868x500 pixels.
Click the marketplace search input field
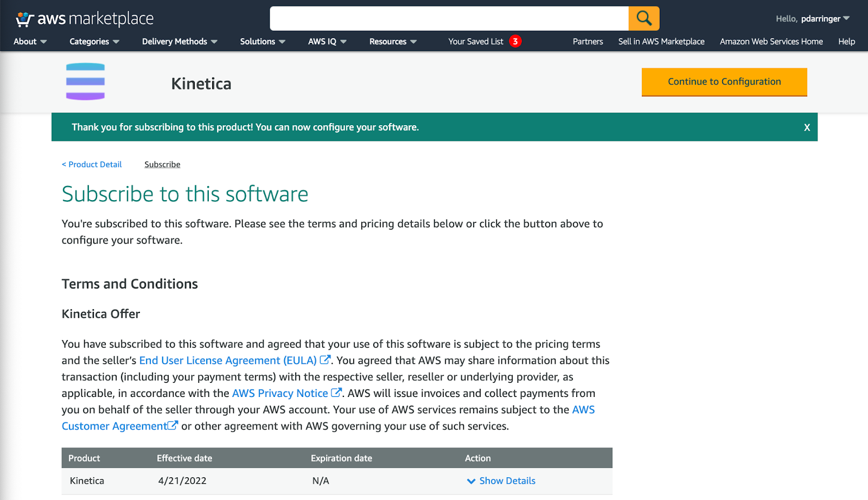point(449,18)
